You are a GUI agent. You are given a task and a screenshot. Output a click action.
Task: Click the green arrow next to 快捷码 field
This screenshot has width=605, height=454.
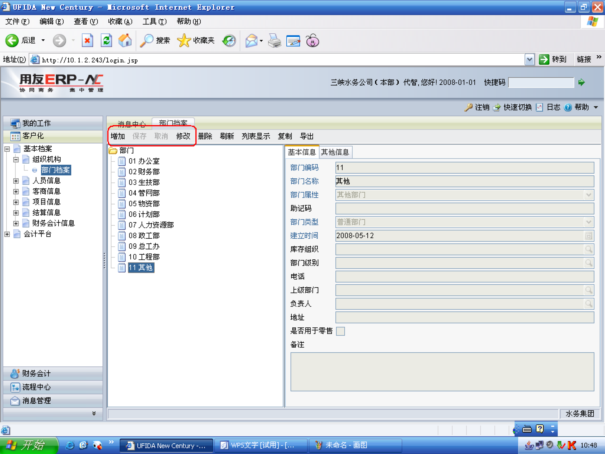click(581, 82)
